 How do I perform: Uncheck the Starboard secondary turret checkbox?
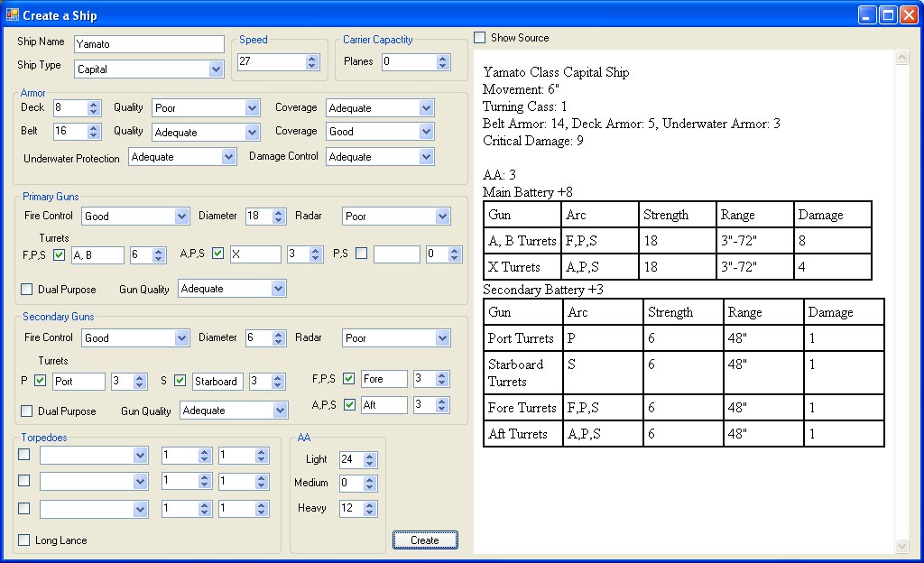(x=180, y=381)
